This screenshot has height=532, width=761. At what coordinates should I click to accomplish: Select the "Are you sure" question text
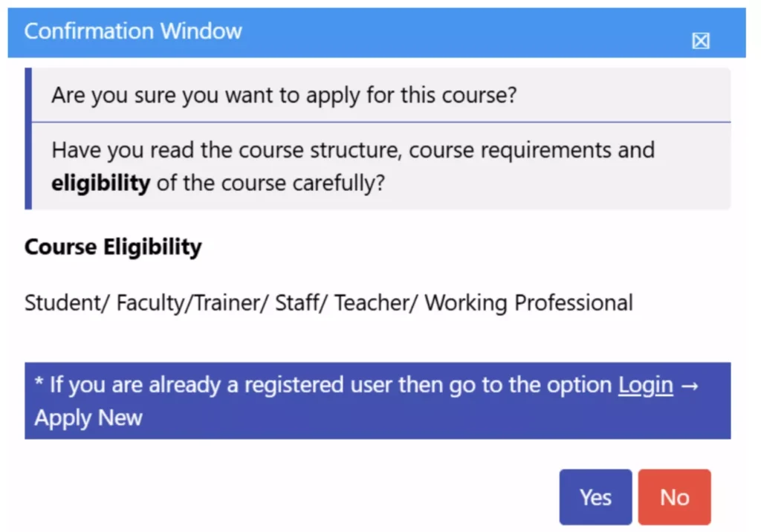284,96
